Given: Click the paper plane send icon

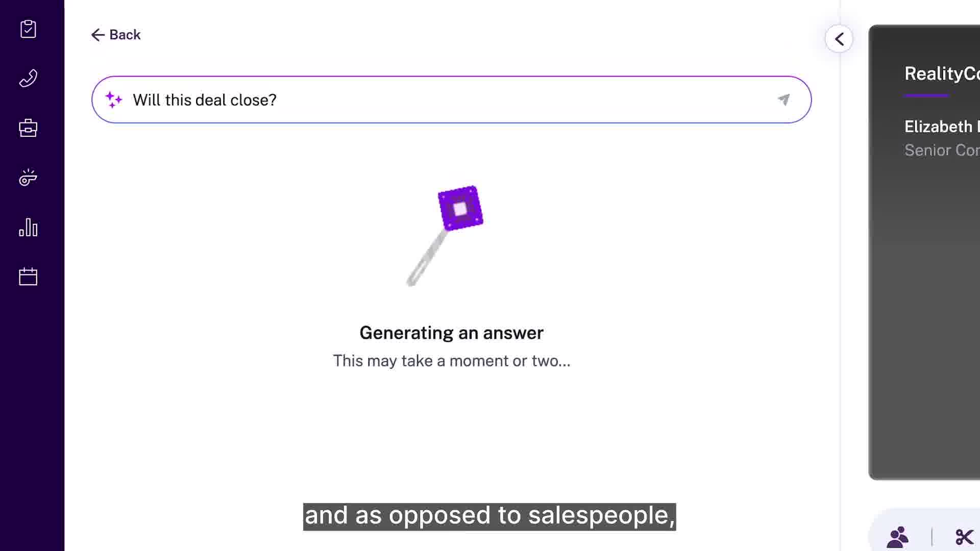Looking at the screenshot, I should (x=783, y=99).
